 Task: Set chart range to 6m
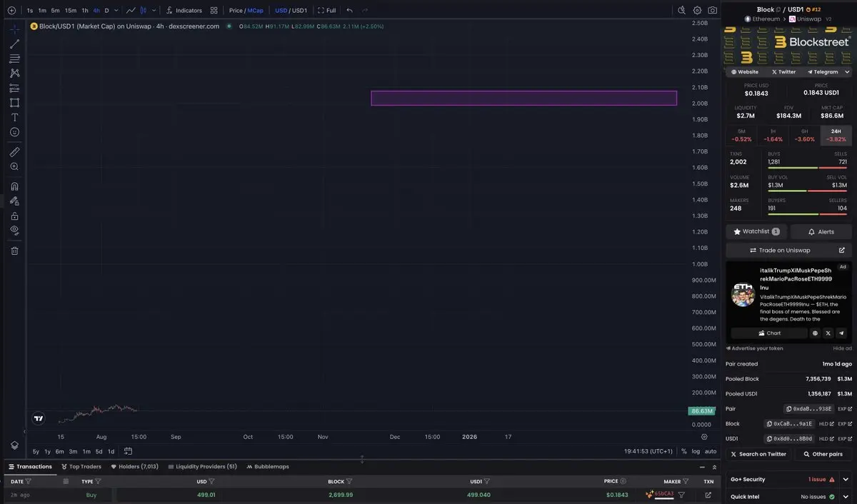(x=60, y=451)
